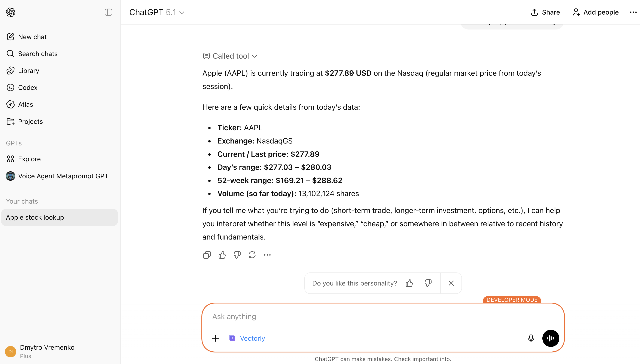Dislike the personality with thumbs down
640x364 pixels.
coord(428,283)
